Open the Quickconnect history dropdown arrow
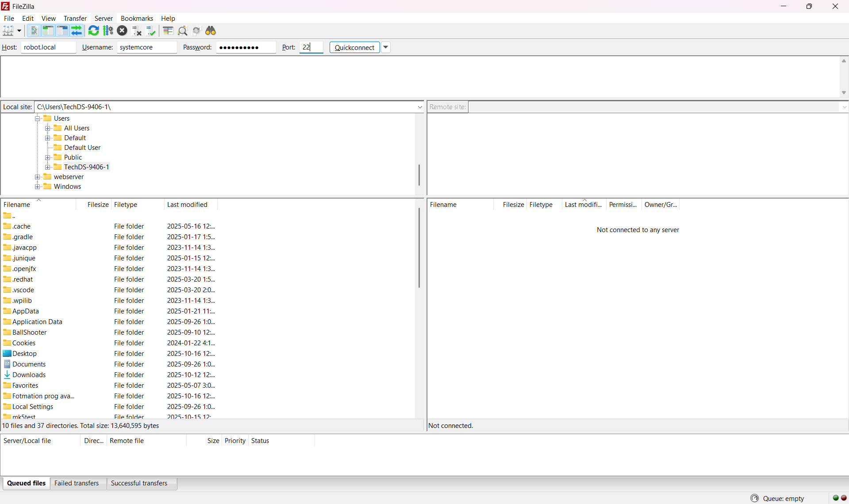The width and height of the screenshot is (849, 504). pos(386,47)
